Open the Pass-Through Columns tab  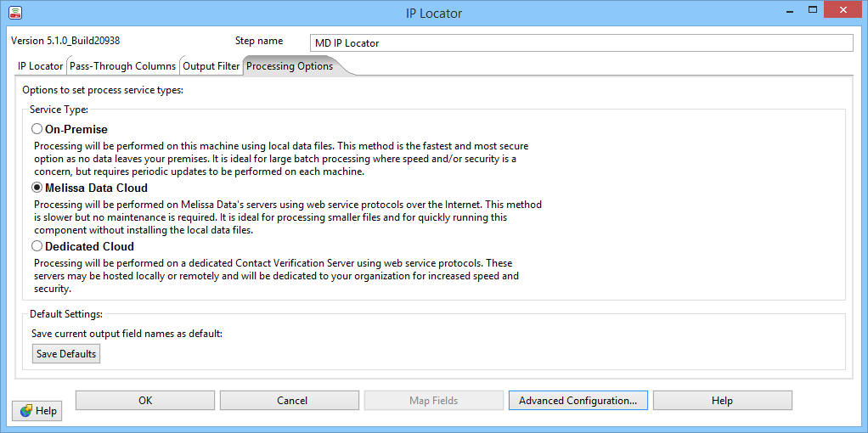(122, 66)
